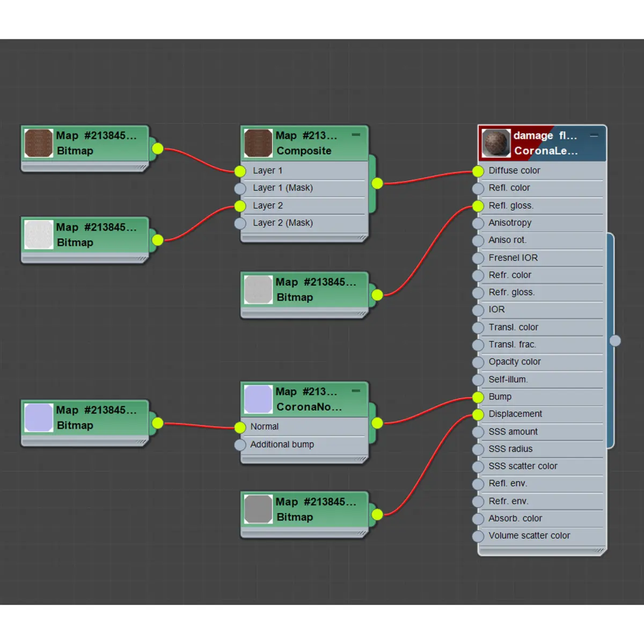Click the Refr. gloss. input socket
Image resolution: width=644 pixels, height=644 pixels.
pos(478,293)
